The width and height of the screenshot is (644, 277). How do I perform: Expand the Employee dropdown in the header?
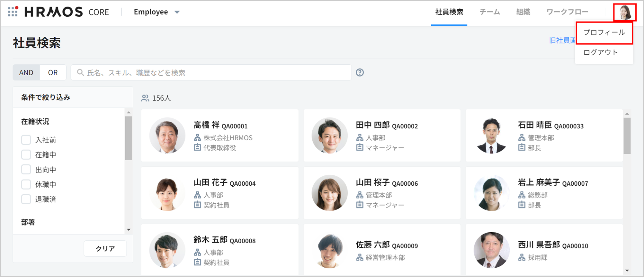(157, 12)
